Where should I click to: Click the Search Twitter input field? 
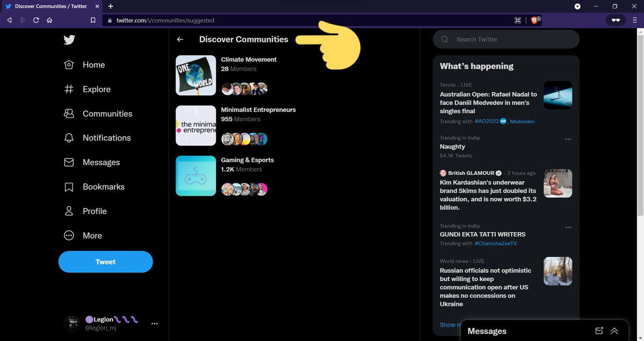tap(506, 39)
